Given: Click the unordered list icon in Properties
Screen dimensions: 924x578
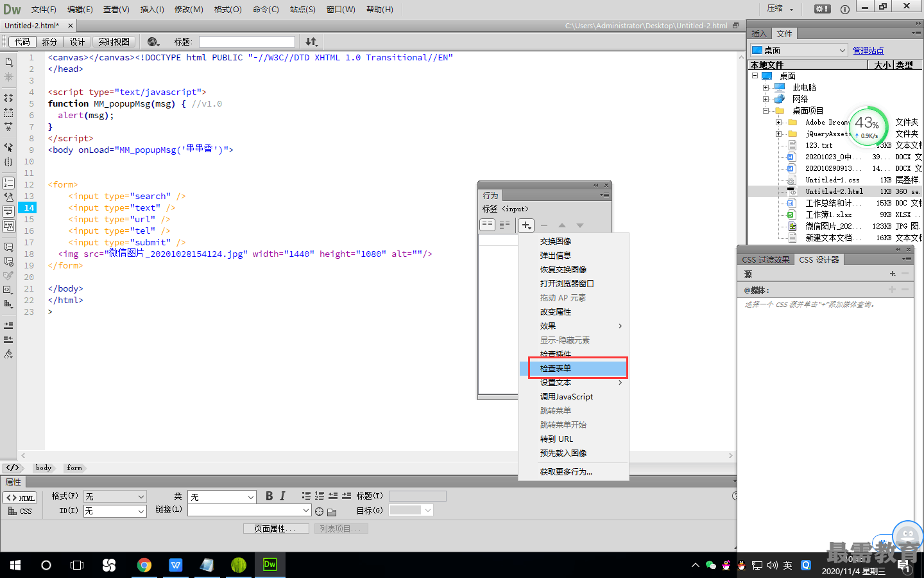Looking at the screenshot, I should (306, 496).
